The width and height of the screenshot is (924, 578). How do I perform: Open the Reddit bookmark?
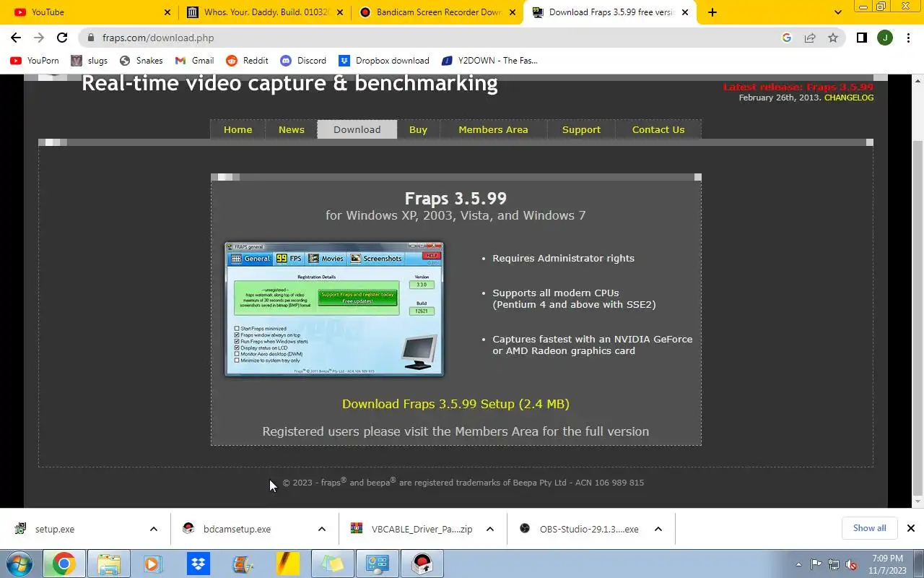(x=247, y=61)
